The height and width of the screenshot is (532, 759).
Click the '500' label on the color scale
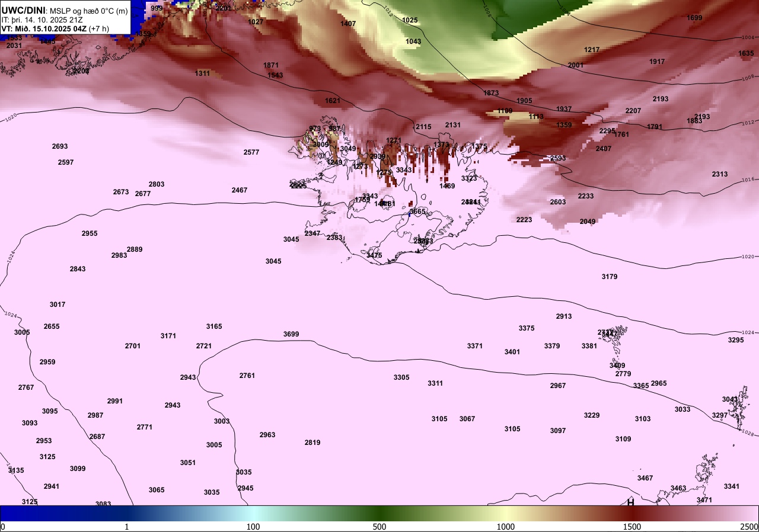tap(379, 527)
